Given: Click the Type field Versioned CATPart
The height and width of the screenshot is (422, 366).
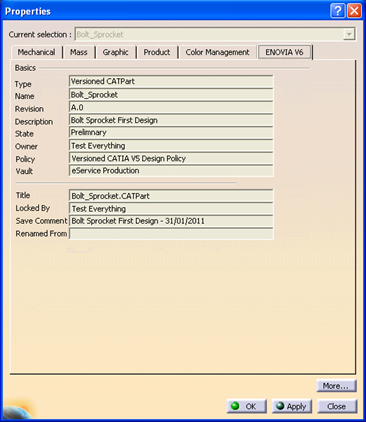Looking at the screenshot, I should tap(171, 82).
